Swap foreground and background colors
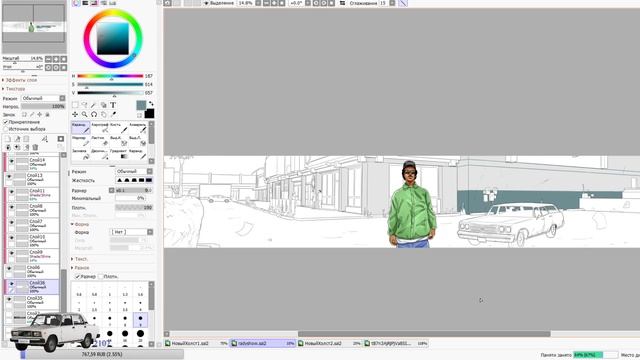This screenshot has height=360, width=640. tap(151, 104)
